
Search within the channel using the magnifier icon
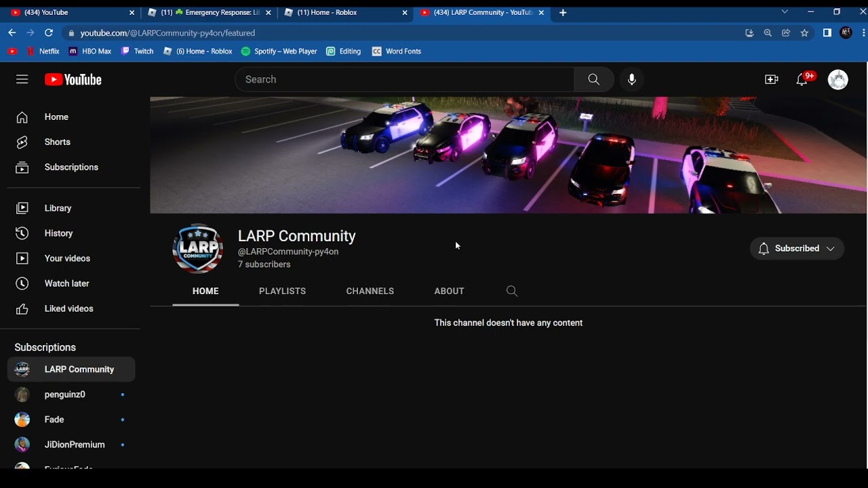(512, 291)
